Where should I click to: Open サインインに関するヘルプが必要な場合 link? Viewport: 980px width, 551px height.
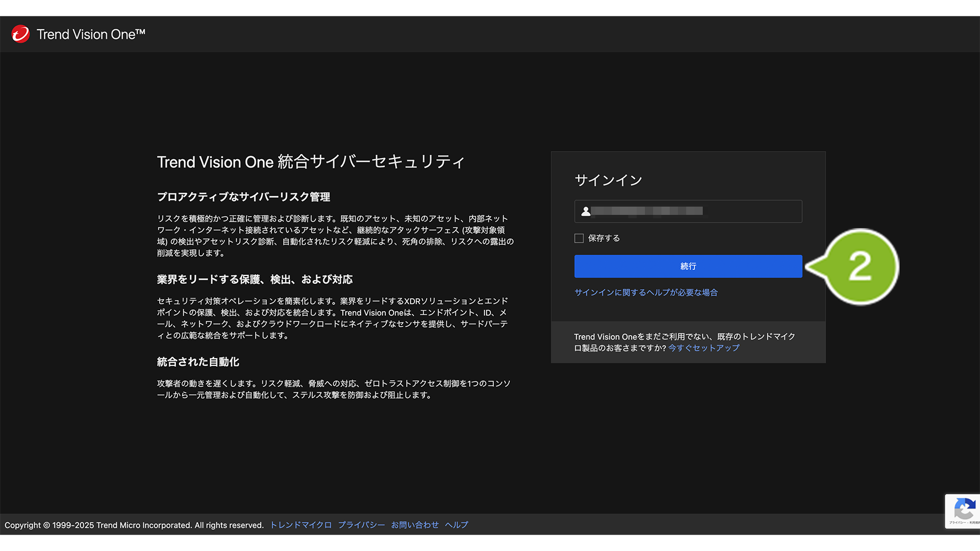point(645,293)
